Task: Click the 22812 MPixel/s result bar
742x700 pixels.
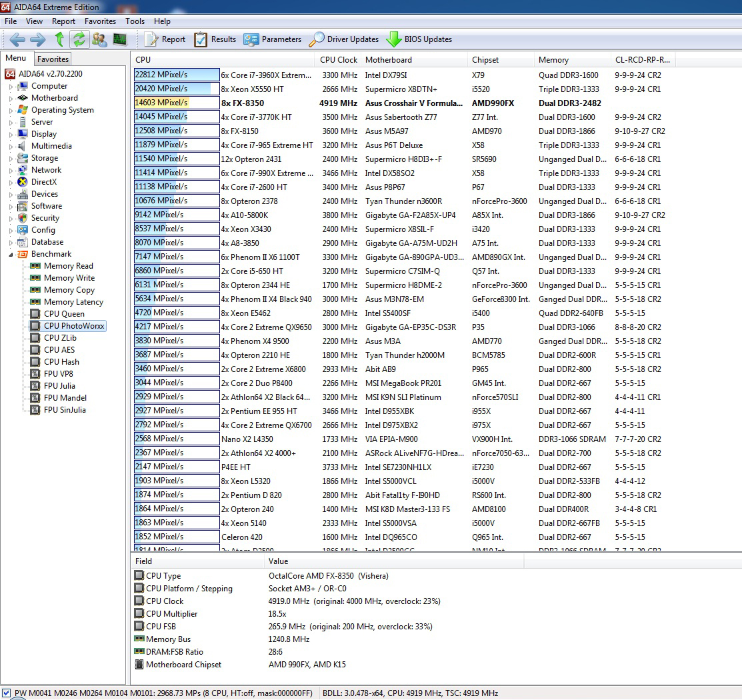Action: [177, 75]
